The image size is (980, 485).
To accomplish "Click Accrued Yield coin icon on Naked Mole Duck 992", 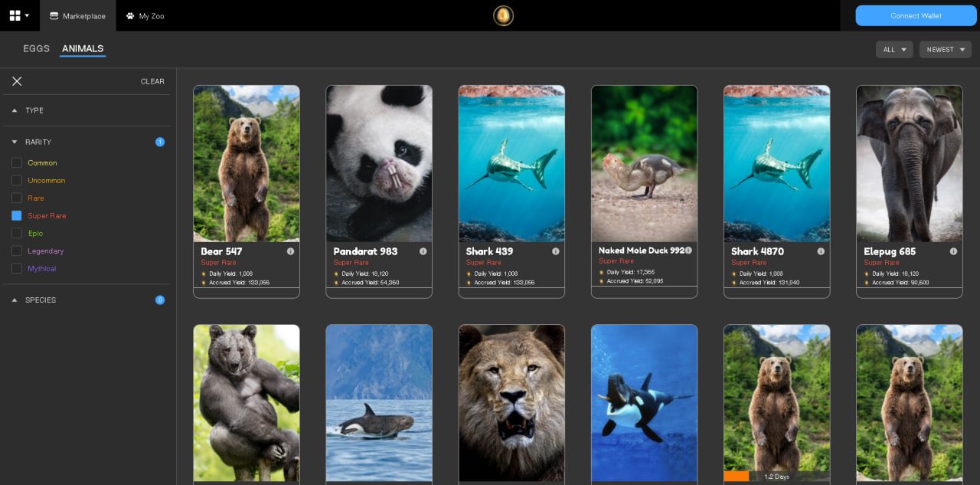I will tap(601, 281).
